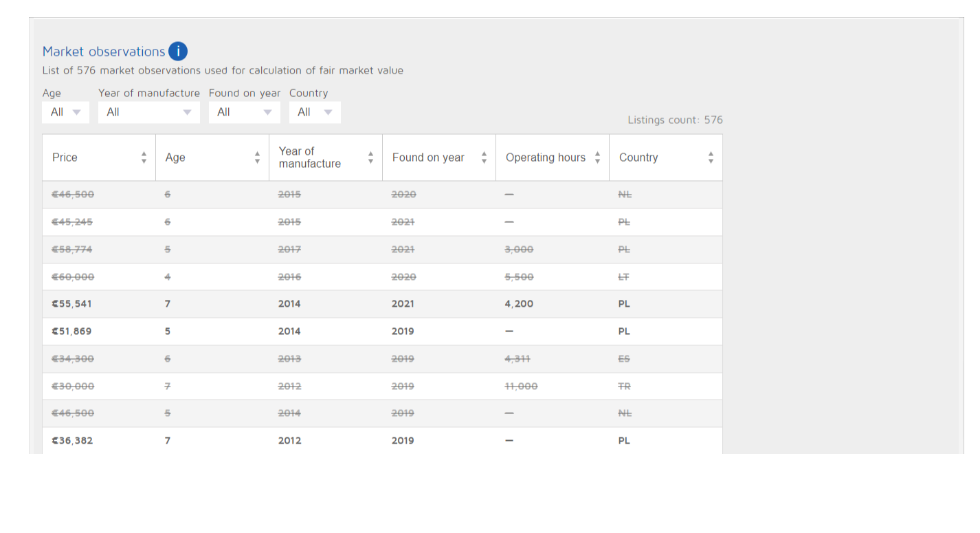This screenshot has height=533, width=980.
Task: Click the TR country cell
Action: (624, 387)
